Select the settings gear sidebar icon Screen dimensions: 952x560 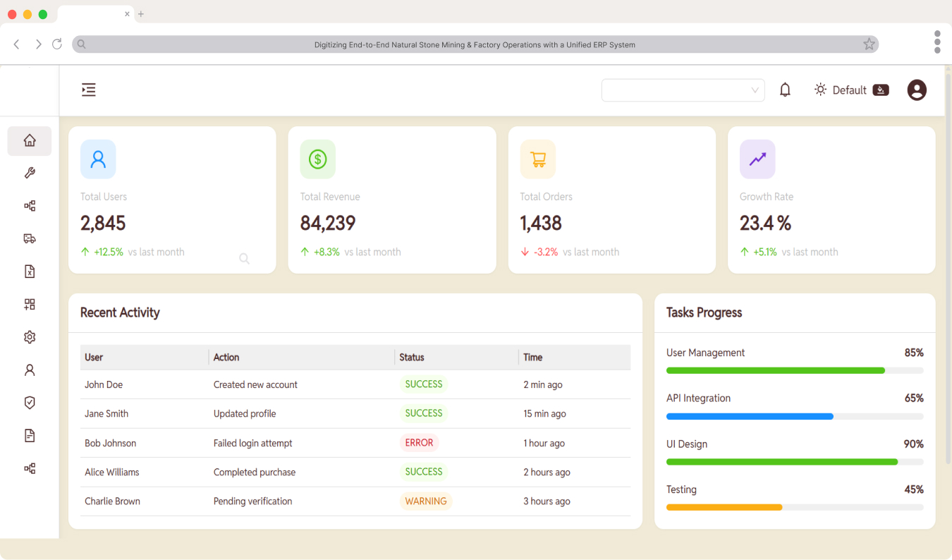[x=30, y=338]
